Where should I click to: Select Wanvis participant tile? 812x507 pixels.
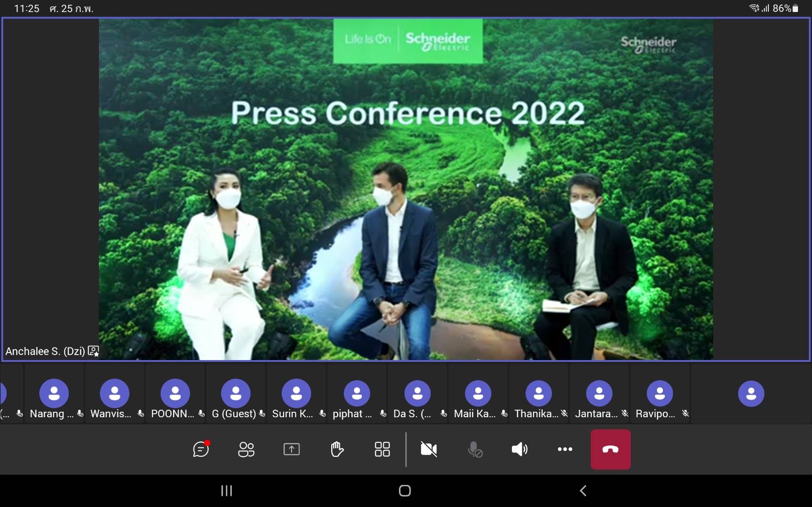[x=115, y=394]
